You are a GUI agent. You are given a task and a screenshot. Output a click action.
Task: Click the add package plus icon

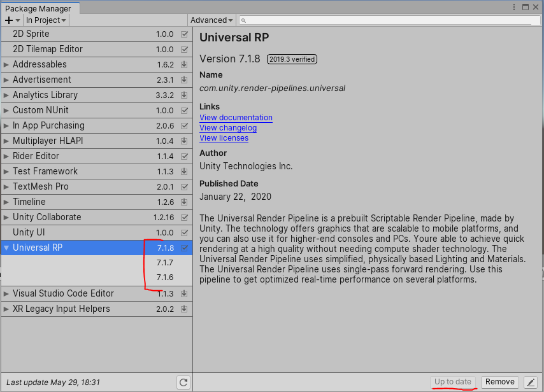click(x=9, y=20)
